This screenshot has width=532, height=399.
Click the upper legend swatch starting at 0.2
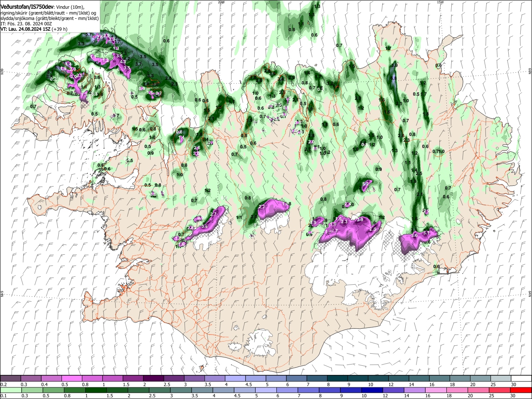click(11, 379)
